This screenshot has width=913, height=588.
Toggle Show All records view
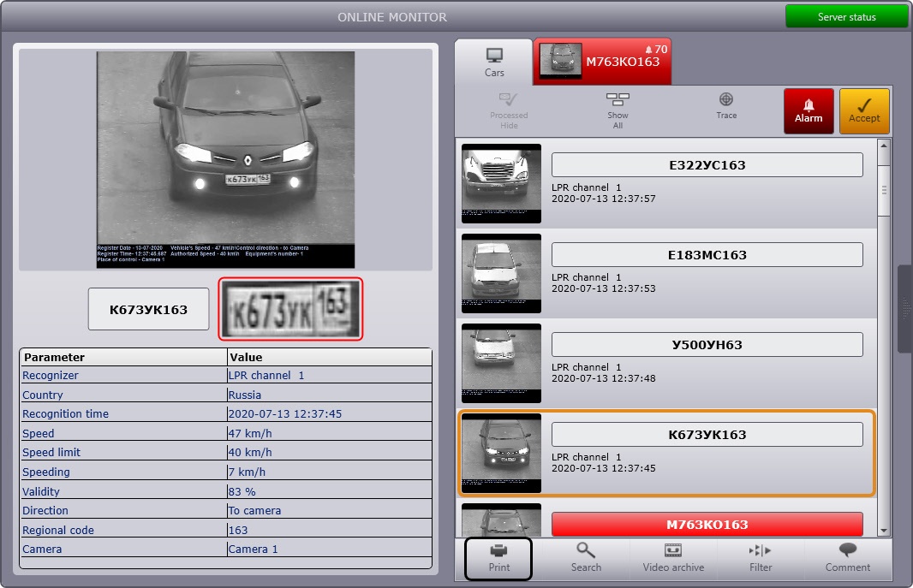tap(618, 110)
